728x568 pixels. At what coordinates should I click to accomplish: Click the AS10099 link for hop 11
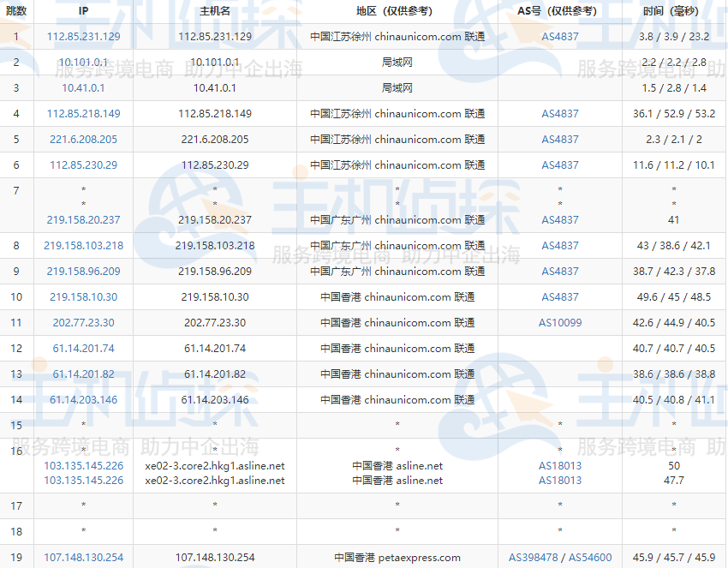tap(560, 323)
